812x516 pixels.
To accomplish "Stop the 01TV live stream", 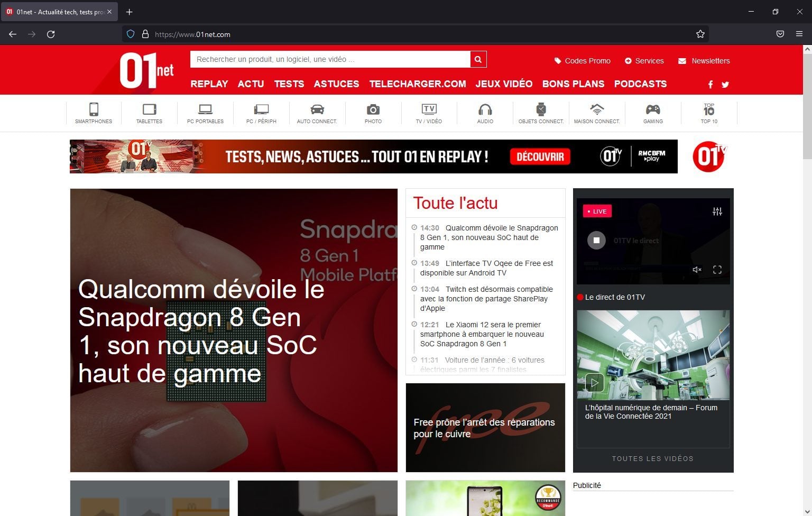I will 596,240.
